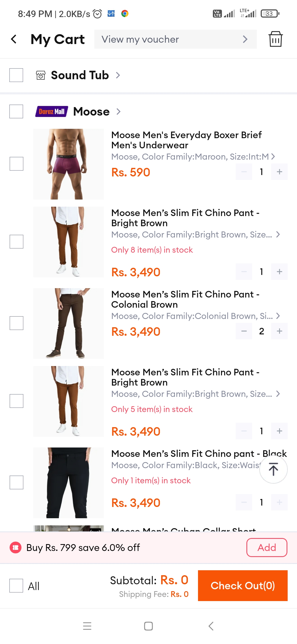Viewport: 297px width, 644px height.
Task: Open View my voucher
Action: tap(175, 39)
